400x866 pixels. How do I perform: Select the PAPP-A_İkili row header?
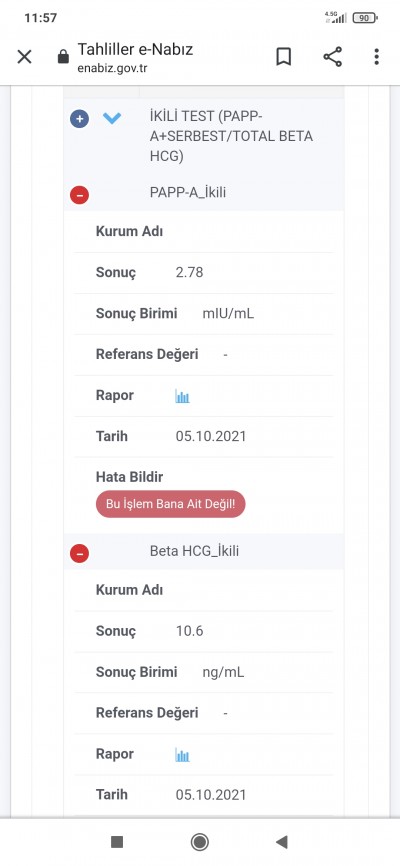pos(204,193)
